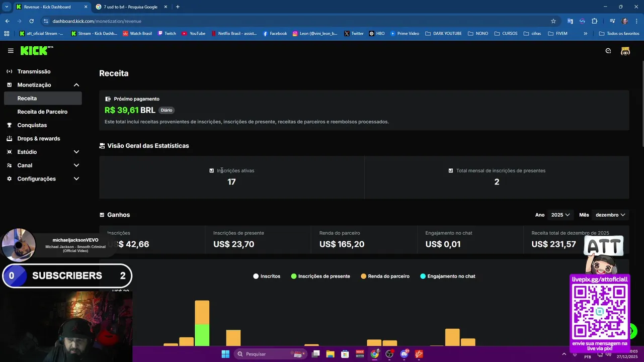Open the notifications icon in the dashboard header

[608, 51]
